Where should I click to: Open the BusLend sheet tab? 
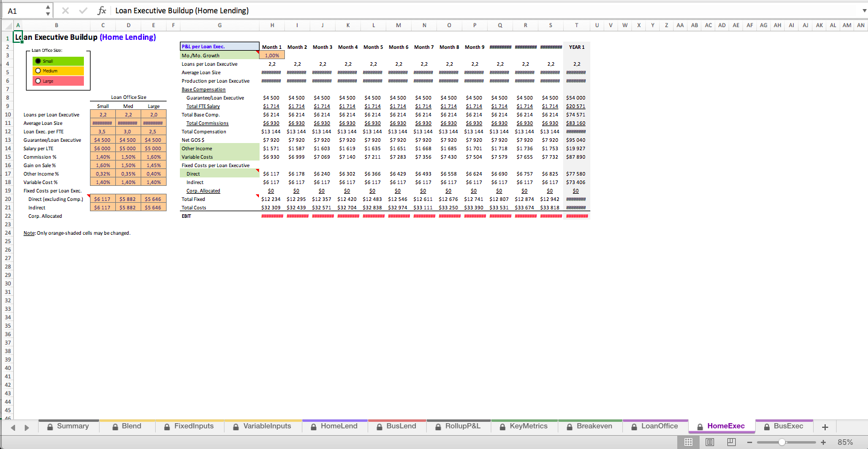click(397, 426)
